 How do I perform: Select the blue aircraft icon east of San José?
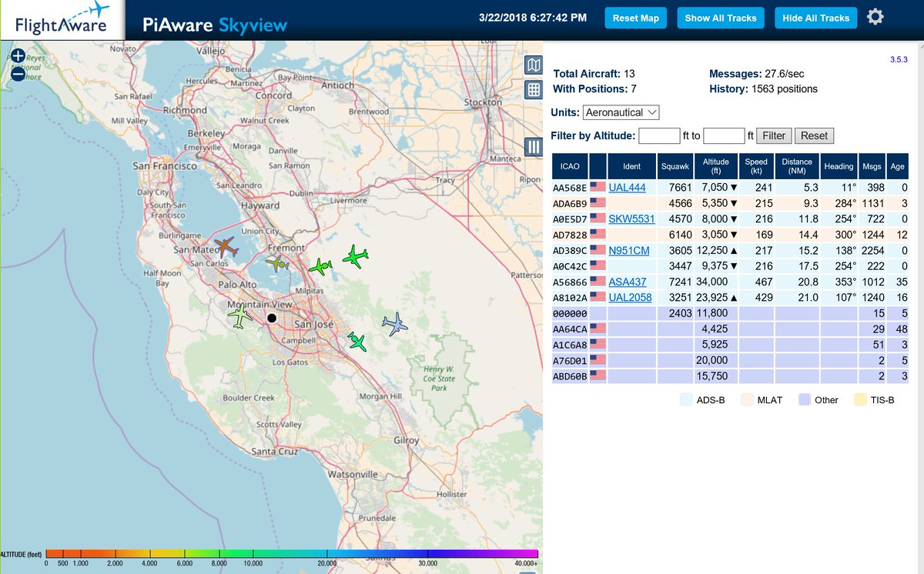[x=393, y=325]
